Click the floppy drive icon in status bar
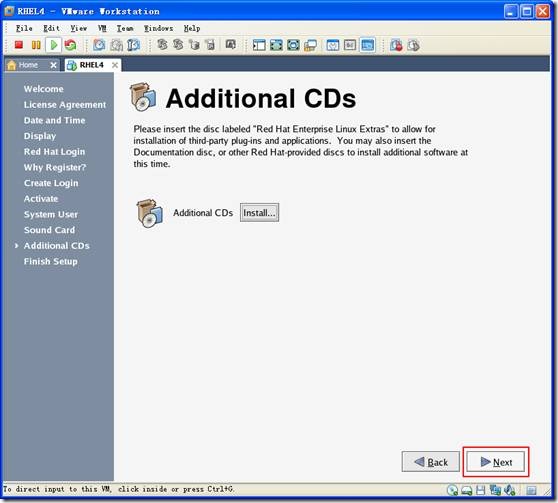 tap(480, 490)
